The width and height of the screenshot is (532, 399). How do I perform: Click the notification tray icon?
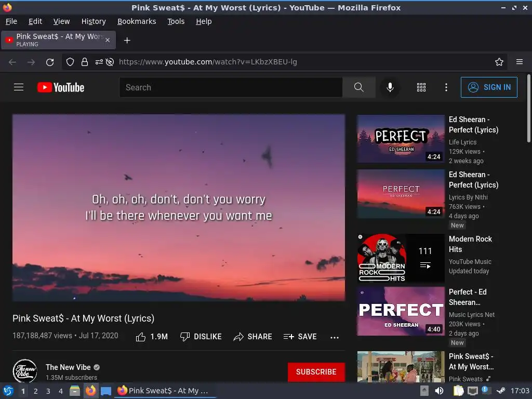click(x=485, y=390)
